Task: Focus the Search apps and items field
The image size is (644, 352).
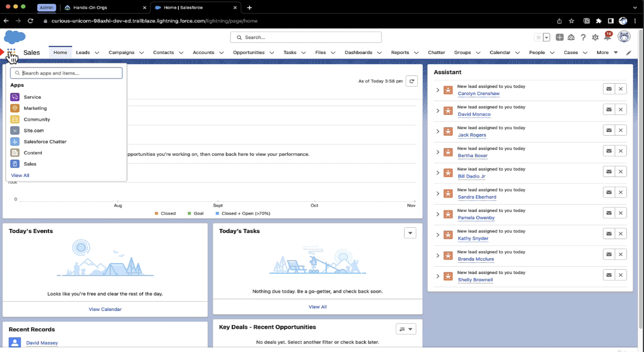Action: [66, 73]
